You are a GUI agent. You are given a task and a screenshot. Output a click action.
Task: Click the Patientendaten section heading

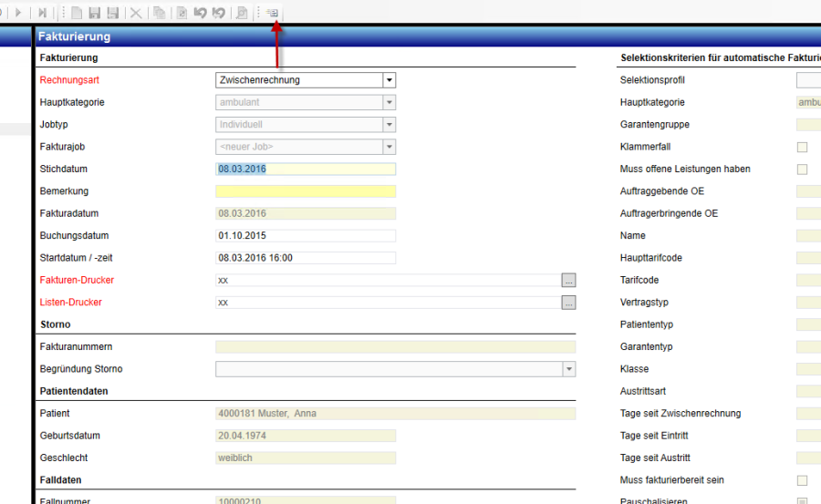pos(74,391)
